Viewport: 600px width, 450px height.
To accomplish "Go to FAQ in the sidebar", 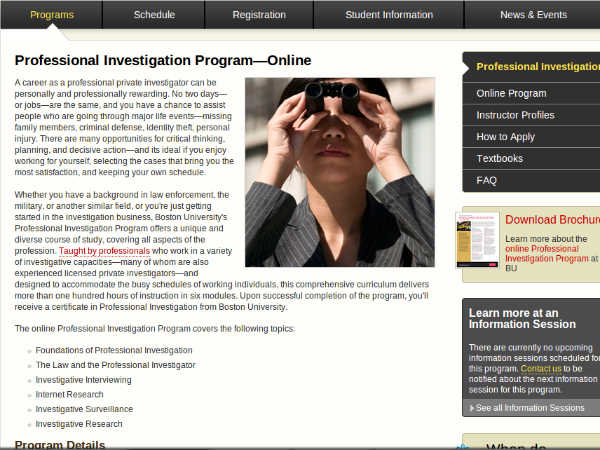I will (487, 181).
